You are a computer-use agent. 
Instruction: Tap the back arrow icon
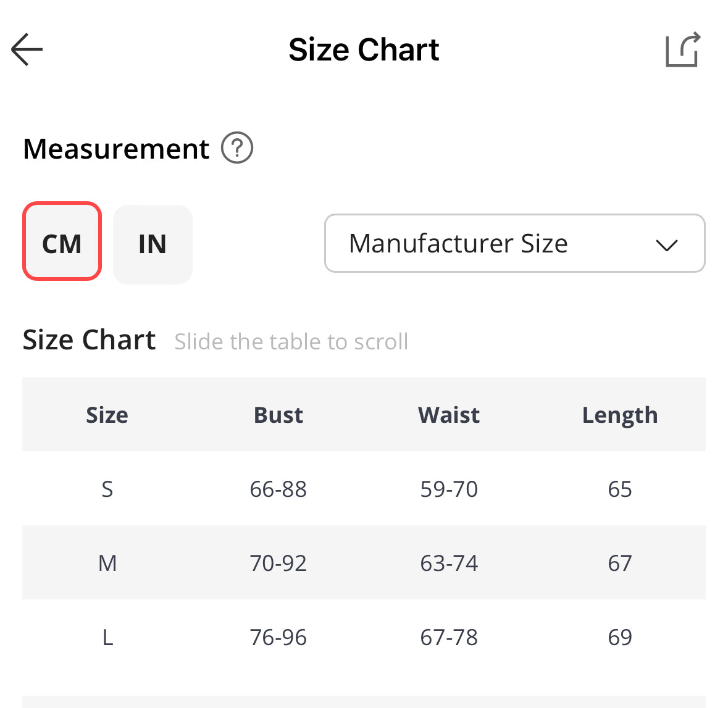[27, 49]
